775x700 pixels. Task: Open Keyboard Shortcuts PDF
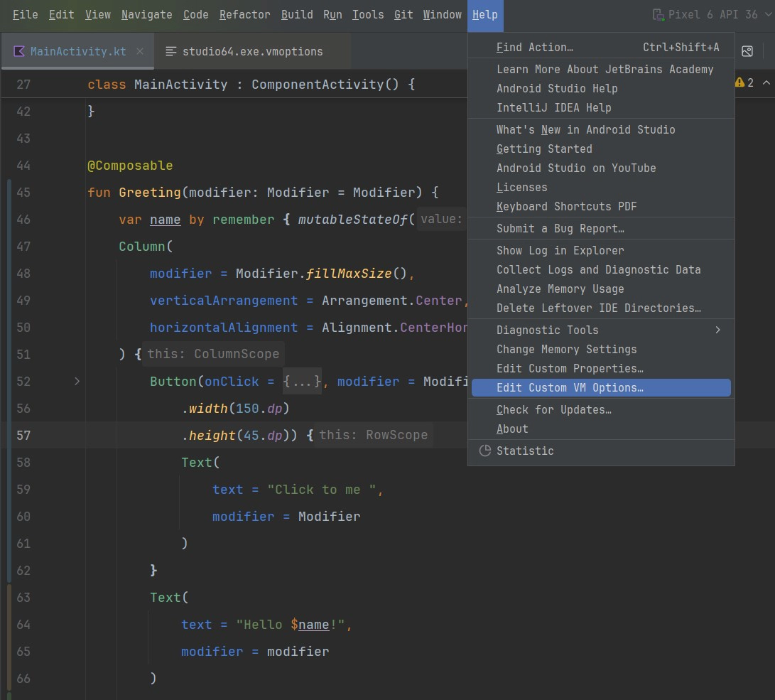coord(601,207)
